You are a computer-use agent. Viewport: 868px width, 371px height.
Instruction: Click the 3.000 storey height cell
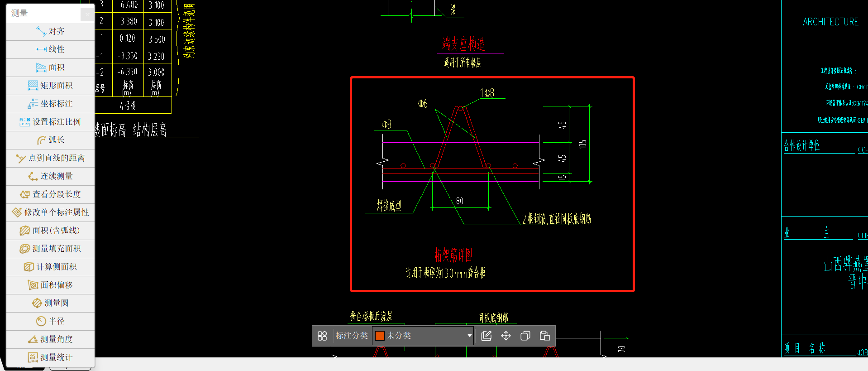pyautogui.click(x=157, y=72)
